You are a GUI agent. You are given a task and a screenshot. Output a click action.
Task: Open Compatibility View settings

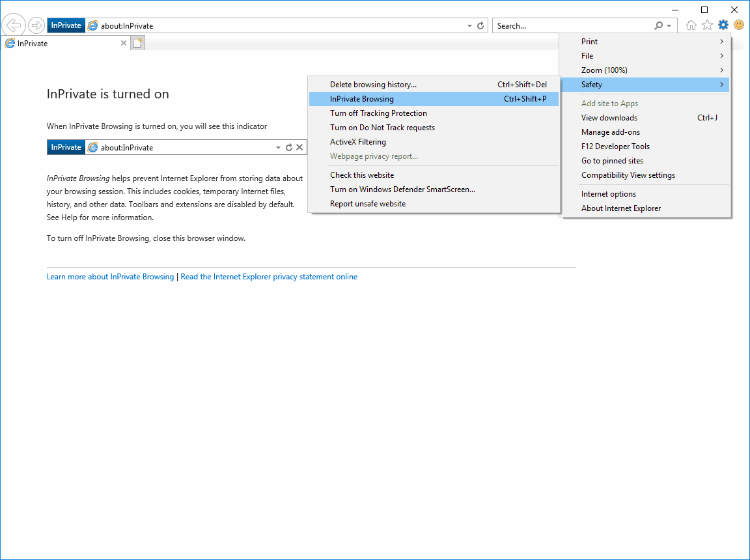645,175
